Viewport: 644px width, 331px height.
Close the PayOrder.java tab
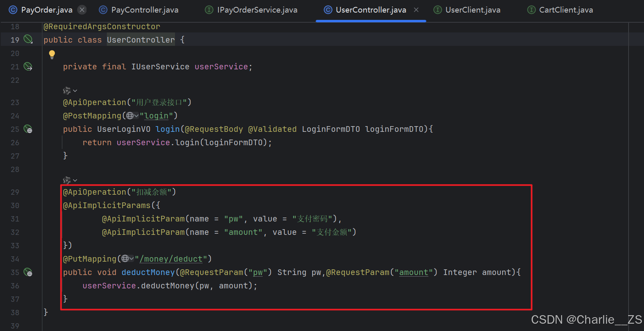82,10
